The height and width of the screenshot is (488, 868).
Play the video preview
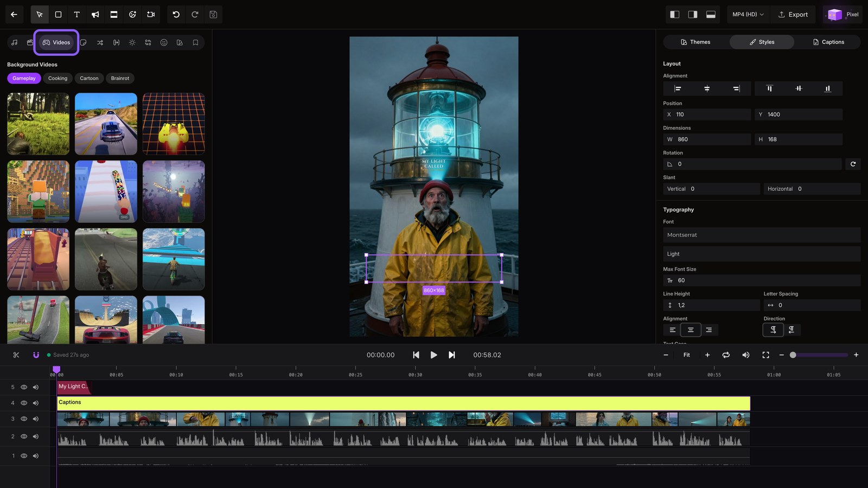coord(433,355)
